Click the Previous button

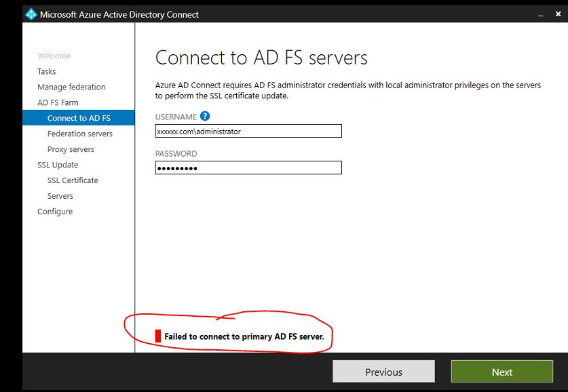(383, 372)
